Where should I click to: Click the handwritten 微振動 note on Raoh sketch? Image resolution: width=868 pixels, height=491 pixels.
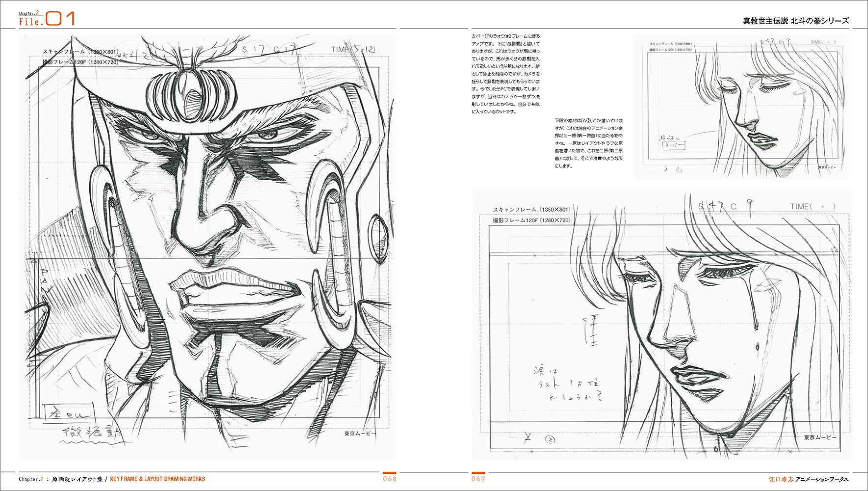[x=92, y=433]
